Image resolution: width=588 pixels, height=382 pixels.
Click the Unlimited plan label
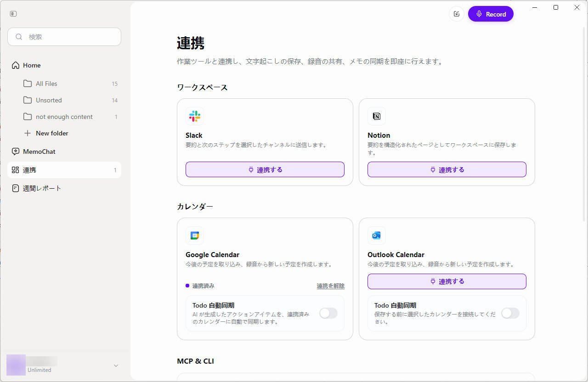[40, 370]
